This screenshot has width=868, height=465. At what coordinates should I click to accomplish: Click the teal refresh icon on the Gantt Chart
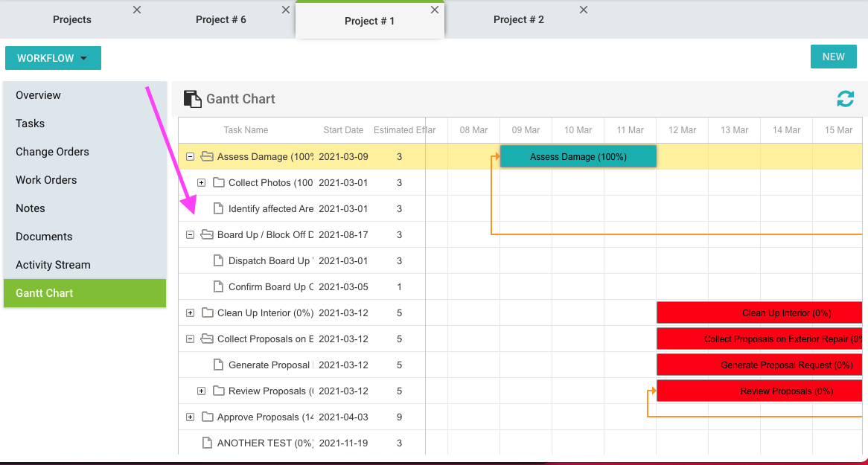click(x=845, y=97)
